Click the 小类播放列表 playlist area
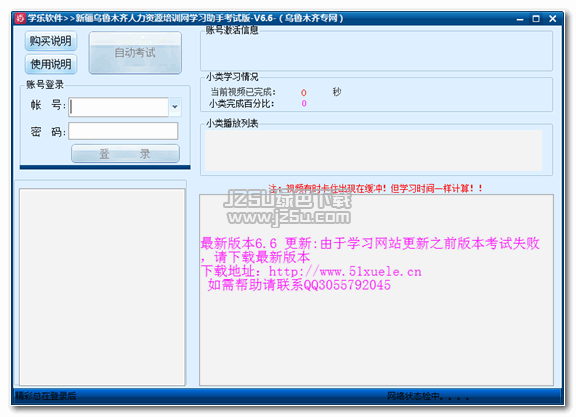 tap(373, 151)
